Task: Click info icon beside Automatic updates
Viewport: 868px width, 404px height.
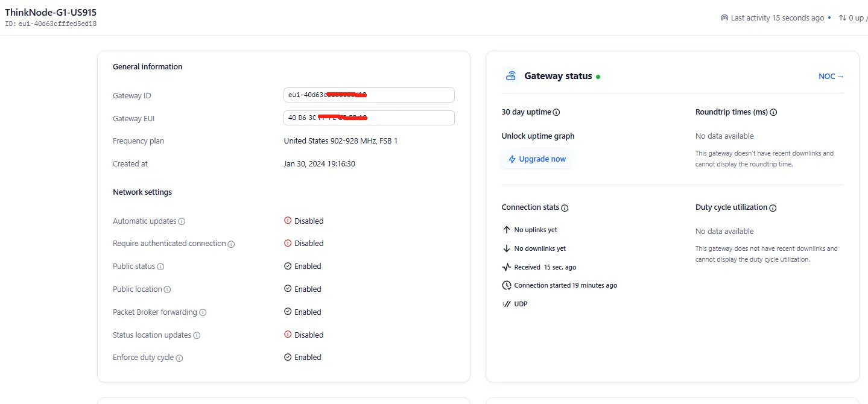Action: (182, 221)
